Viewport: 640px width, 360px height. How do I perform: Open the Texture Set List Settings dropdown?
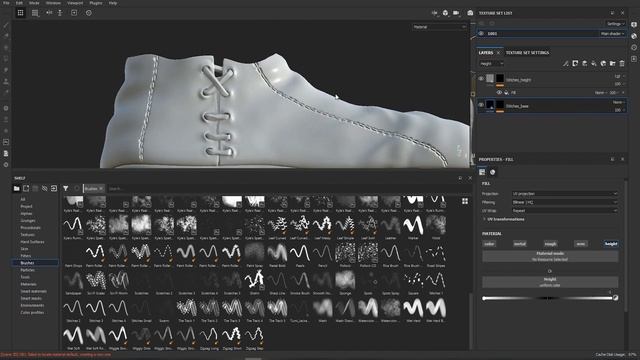[615, 24]
